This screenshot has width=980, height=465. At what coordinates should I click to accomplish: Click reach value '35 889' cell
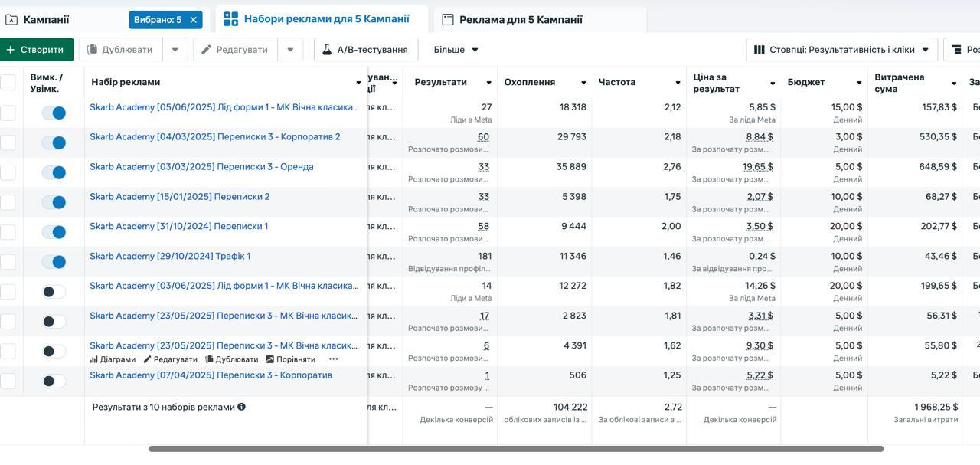571,167
